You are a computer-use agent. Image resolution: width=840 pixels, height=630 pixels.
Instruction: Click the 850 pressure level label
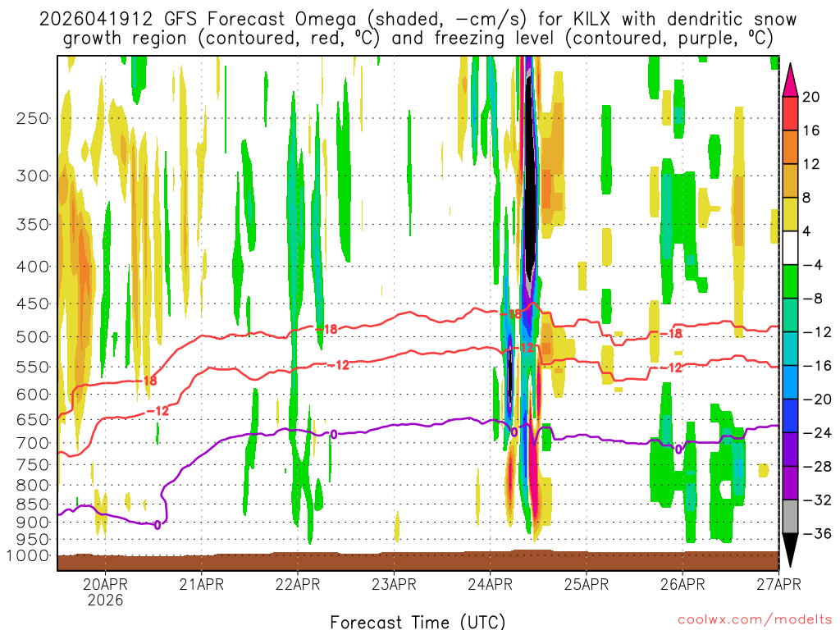coord(33,504)
